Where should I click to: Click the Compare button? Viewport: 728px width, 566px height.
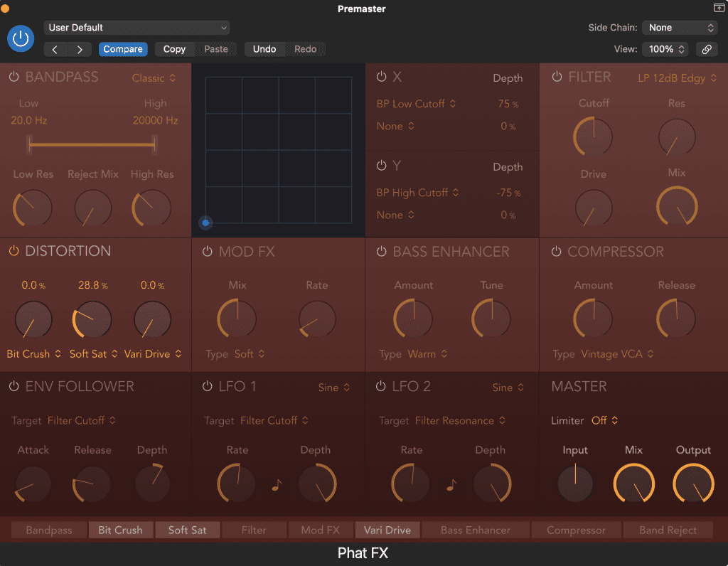coord(123,49)
